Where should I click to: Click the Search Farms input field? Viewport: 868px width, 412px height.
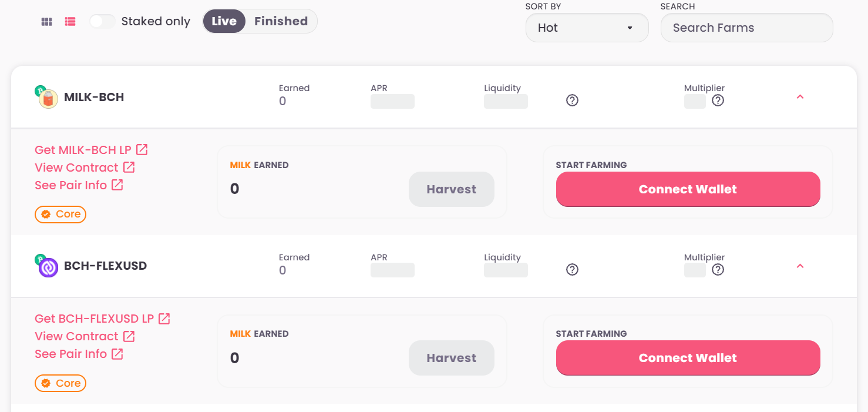coord(746,28)
